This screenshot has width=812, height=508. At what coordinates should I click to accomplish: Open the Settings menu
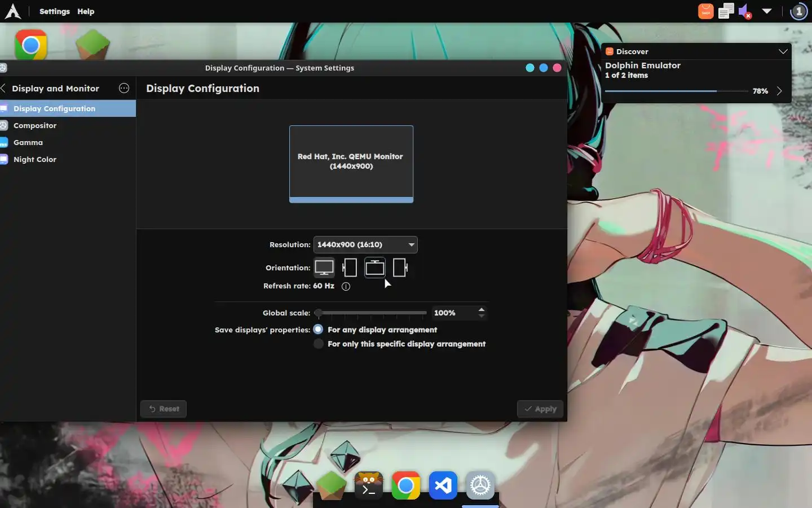pyautogui.click(x=55, y=11)
